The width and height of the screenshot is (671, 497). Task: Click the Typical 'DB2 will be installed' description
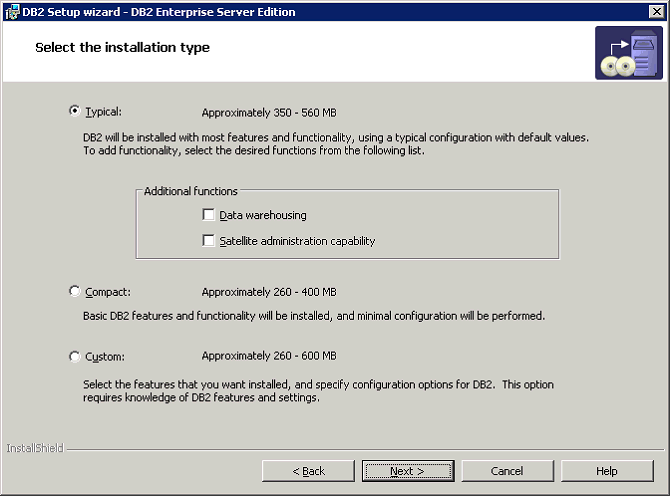coord(336,144)
